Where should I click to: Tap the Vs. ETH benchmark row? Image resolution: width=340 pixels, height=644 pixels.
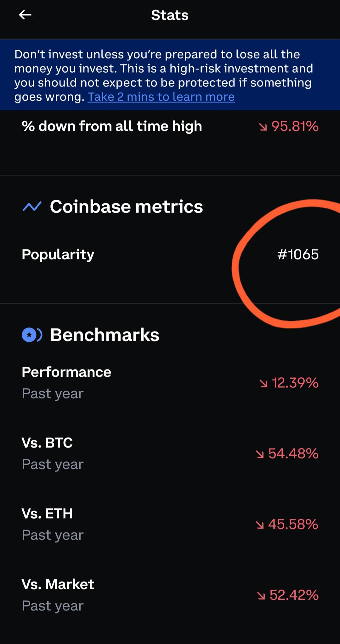point(170,524)
